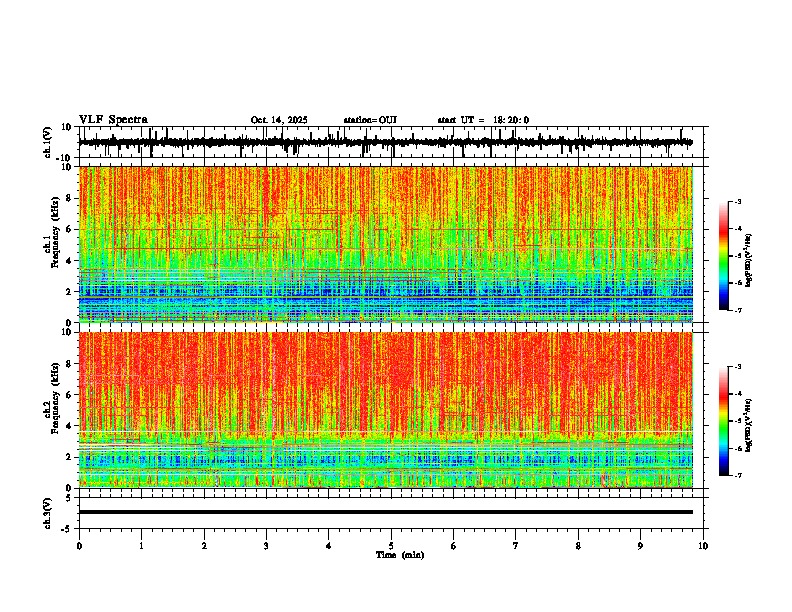This screenshot has height=612, width=792.
Task: Click the solid black ch.3 voltage trace
Action: click(385, 512)
